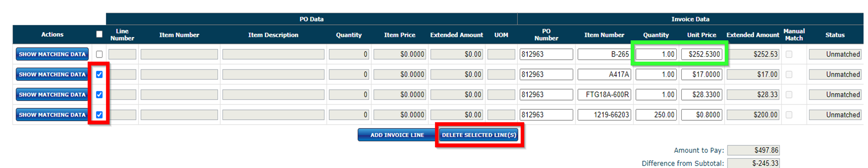868x168 pixels.
Task: Show matching data for item 1219-66203
Action: 52,115
